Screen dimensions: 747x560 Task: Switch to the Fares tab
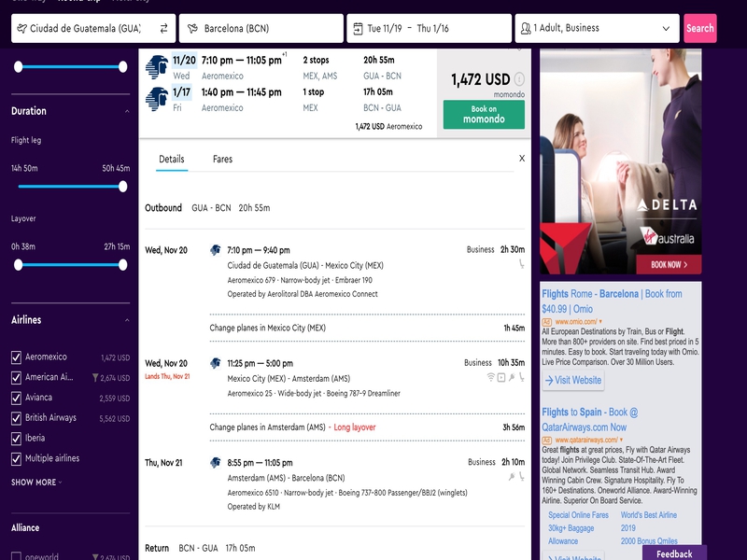click(x=222, y=159)
